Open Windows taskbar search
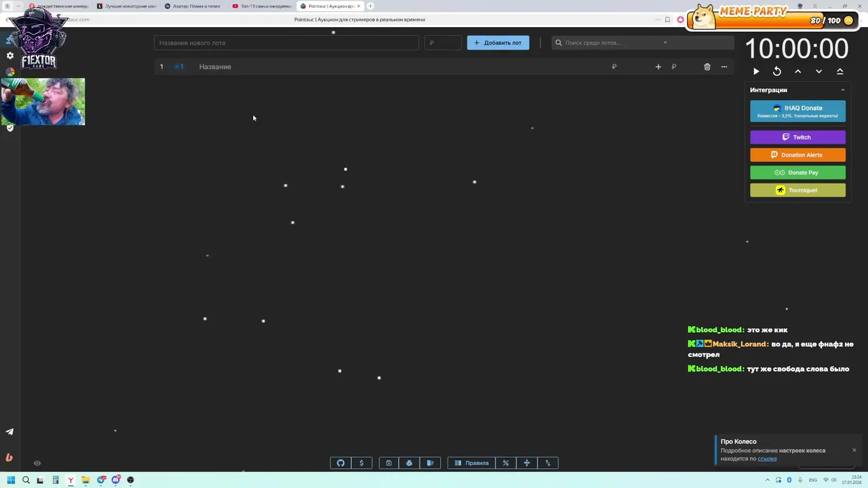This screenshot has width=868, height=488. click(x=26, y=480)
